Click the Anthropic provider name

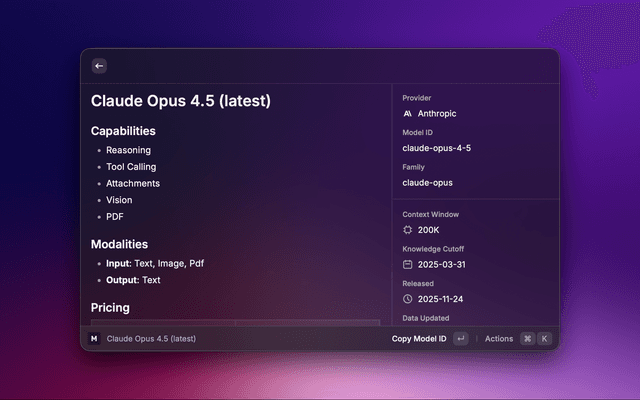[x=437, y=114]
